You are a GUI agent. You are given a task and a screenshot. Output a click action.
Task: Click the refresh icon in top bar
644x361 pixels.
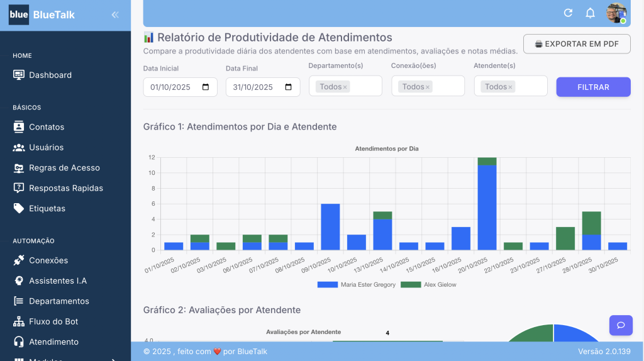click(x=568, y=13)
